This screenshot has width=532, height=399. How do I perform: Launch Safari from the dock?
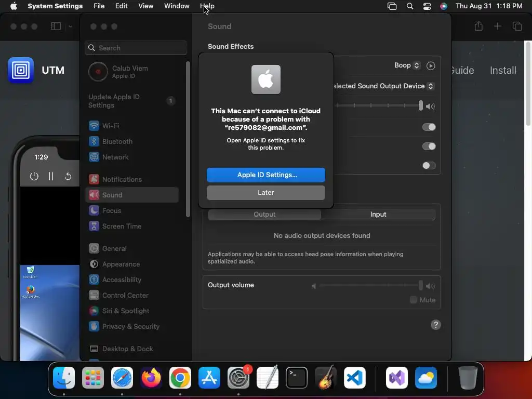[122, 378]
